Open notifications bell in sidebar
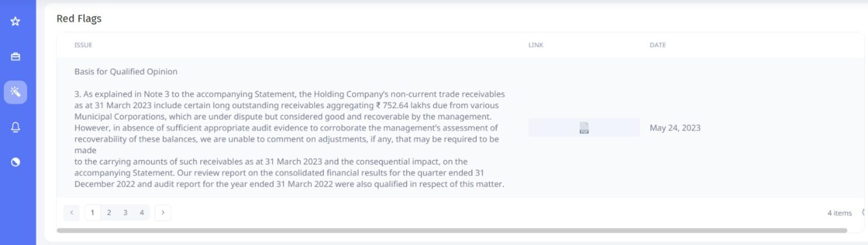The image size is (868, 245). [x=15, y=127]
